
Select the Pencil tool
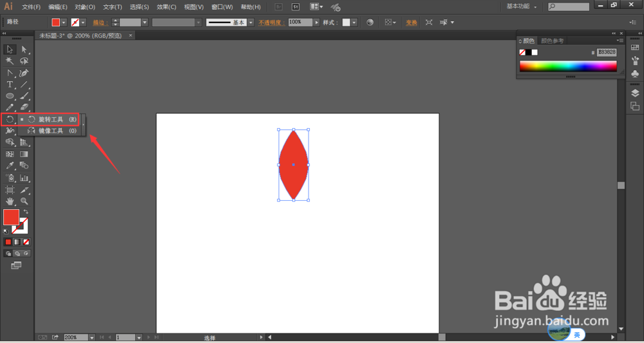[10, 107]
